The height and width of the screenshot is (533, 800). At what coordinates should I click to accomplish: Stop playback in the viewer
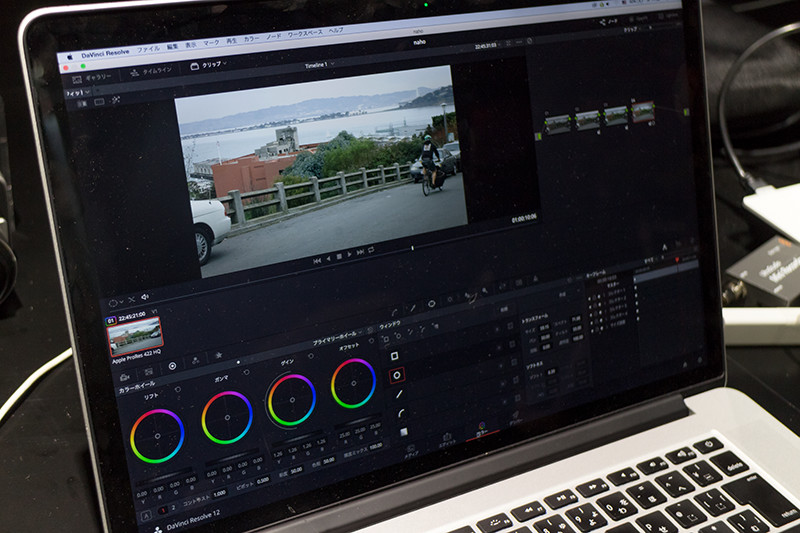click(x=339, y=257)
